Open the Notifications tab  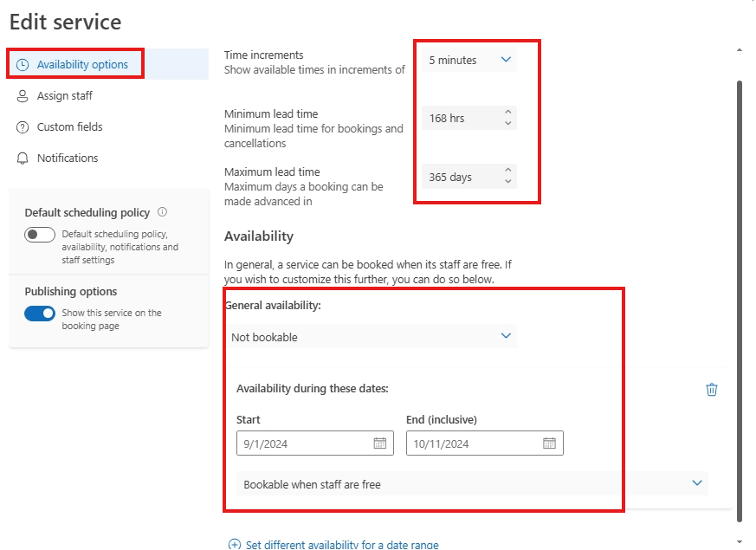[x=108, y=159]
